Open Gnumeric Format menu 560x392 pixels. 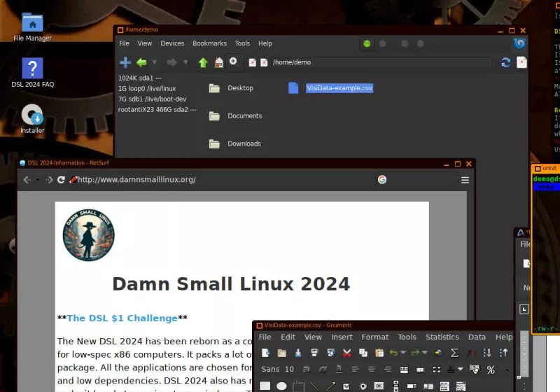[375, 337]
